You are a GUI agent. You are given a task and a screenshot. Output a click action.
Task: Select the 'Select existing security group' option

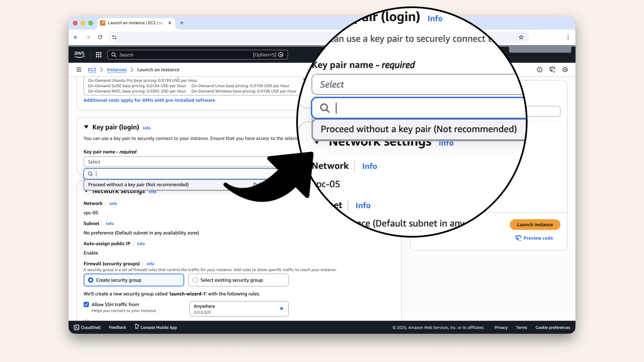(195, 280)
